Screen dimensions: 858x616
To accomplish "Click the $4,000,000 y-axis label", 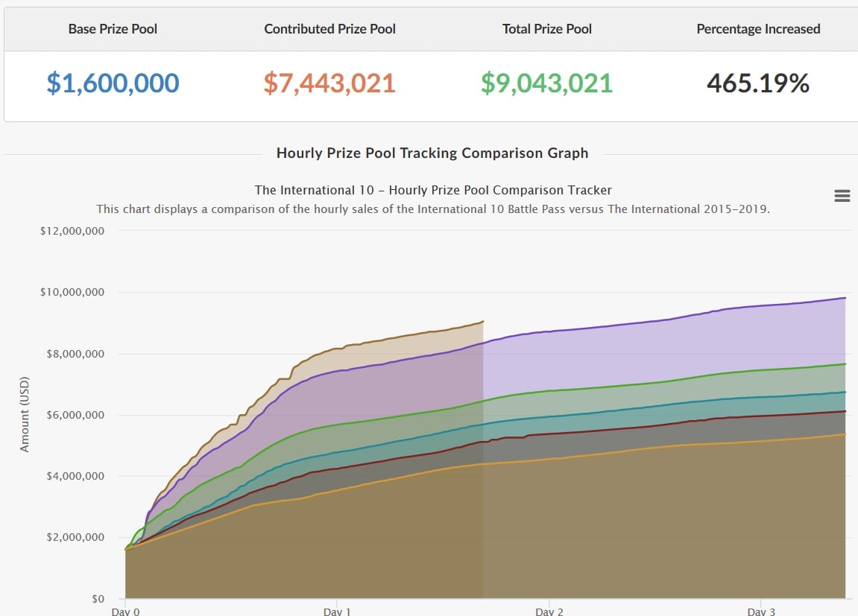I will (x=75, y=476).
